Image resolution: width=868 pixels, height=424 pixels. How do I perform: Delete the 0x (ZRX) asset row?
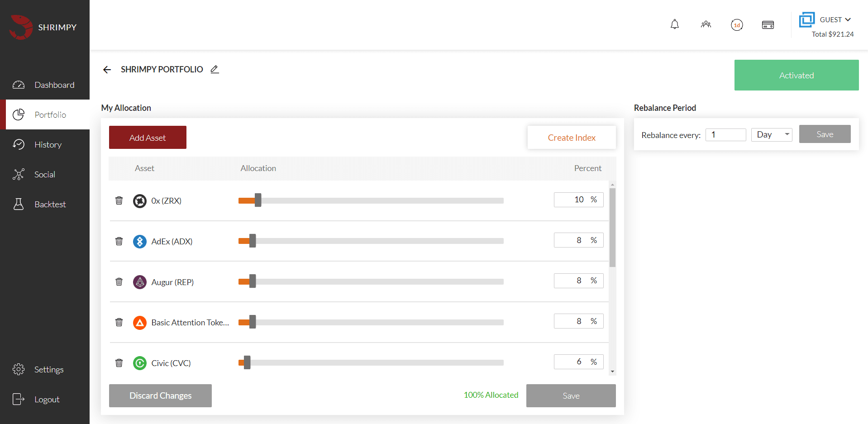pyautogui.click(x=119, y=200)
